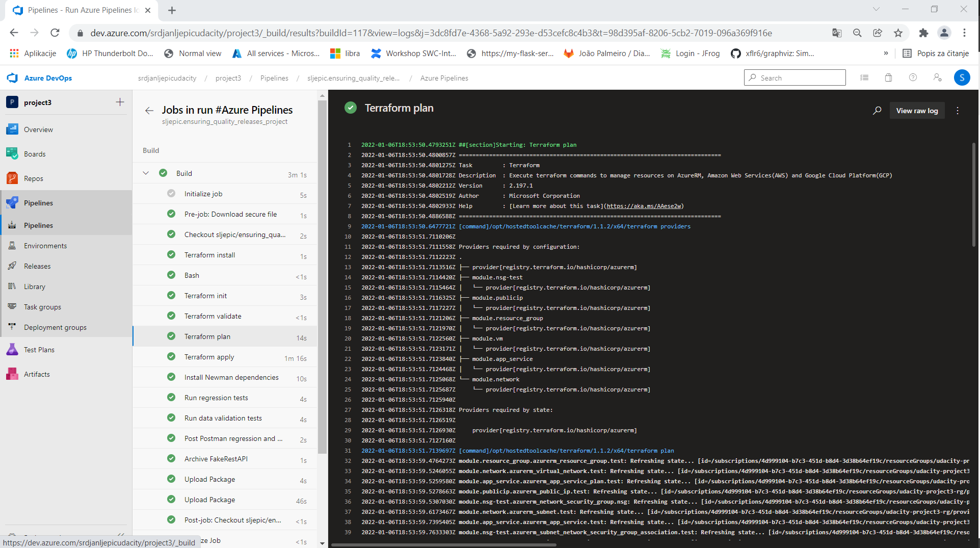Open the Boards section in the sidebar

click(x=34, y=153)
